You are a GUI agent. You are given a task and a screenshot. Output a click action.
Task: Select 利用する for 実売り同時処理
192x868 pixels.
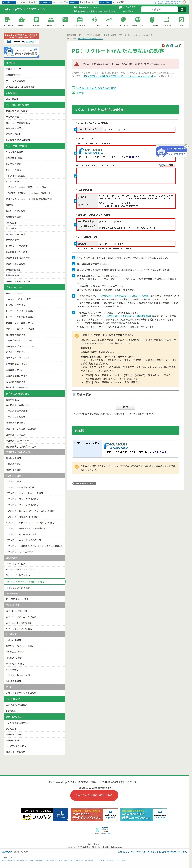(100, 222)
